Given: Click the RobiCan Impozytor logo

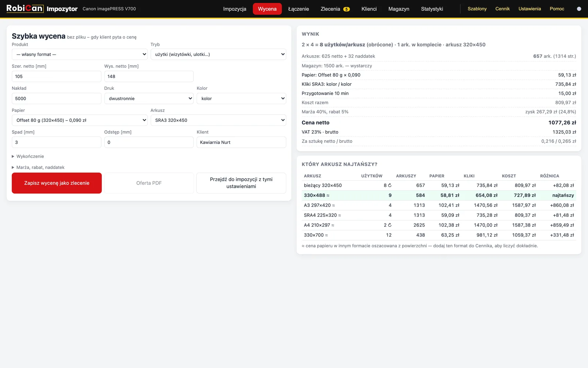Looking at the screenshot, I should coord(42,8).
